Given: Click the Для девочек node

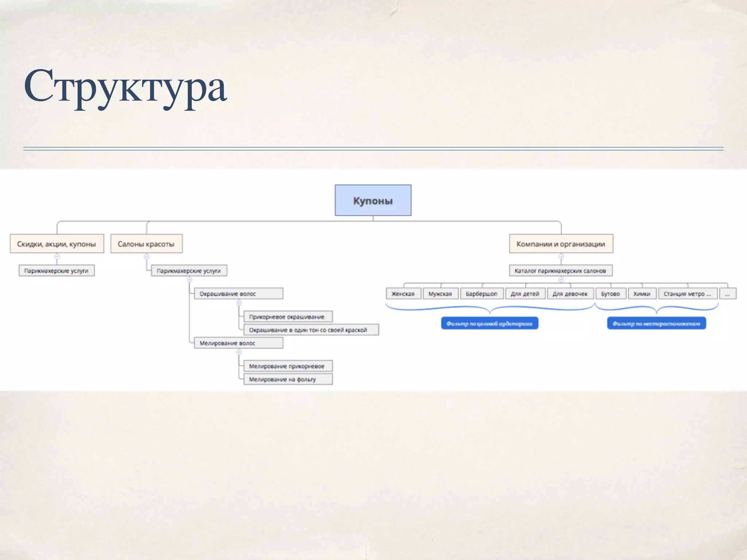Looking at the screenshot, I should (x=570, y=293).
